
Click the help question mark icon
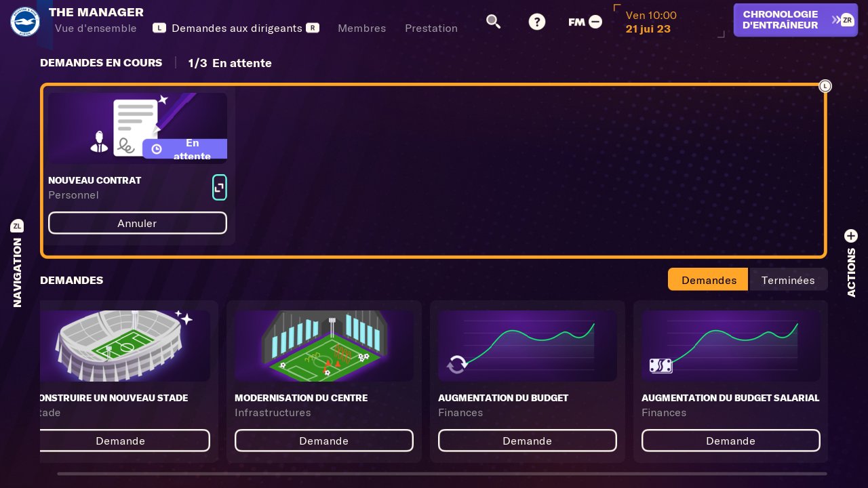point(537,22)
